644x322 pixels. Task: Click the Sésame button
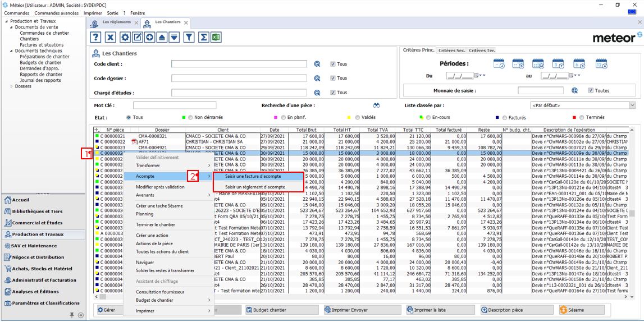coord(582,310)
